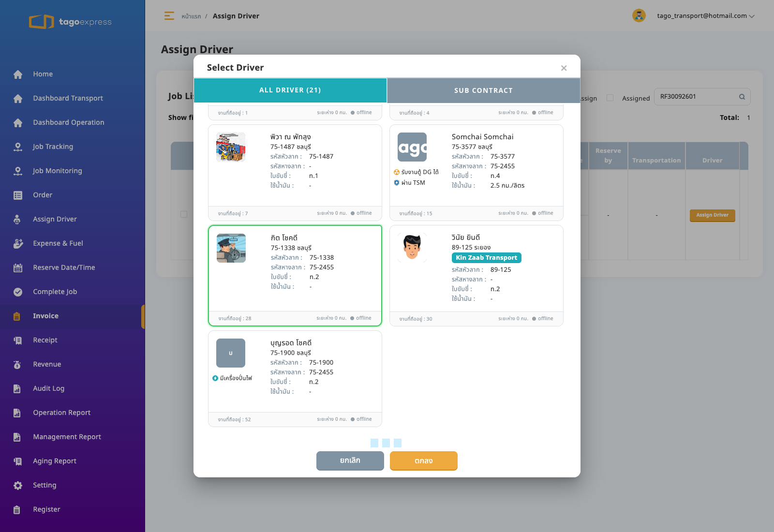Click the Expense & Fuel icon
Screen dimensions: 774x532
(x=18, y=244)
